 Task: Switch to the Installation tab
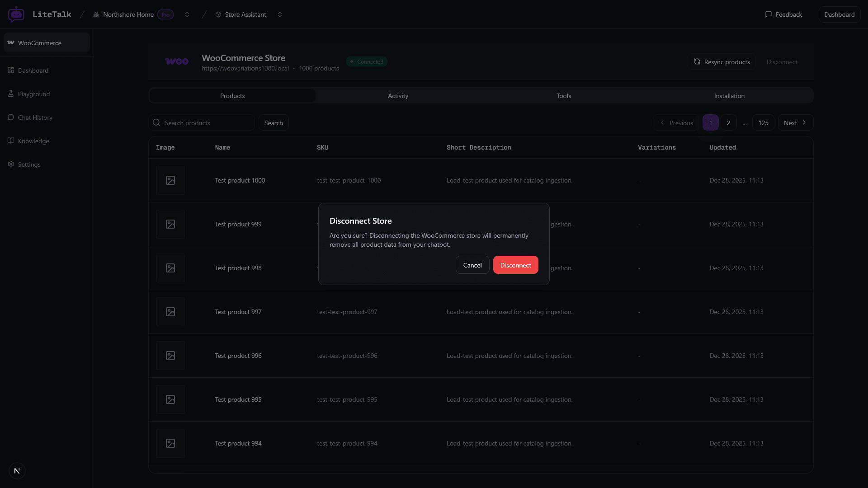coord(729,95)
